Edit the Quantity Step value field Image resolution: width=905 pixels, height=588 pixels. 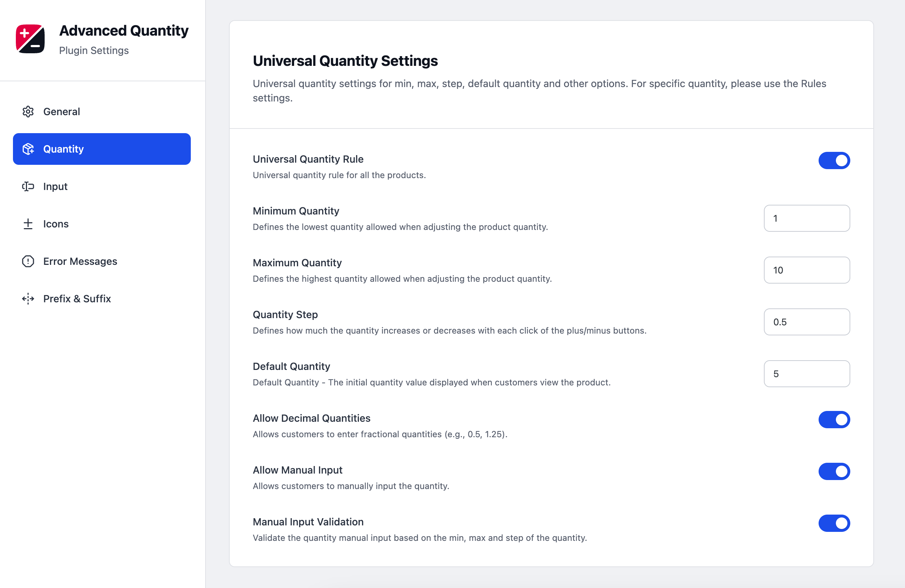(x=806, y=322)
